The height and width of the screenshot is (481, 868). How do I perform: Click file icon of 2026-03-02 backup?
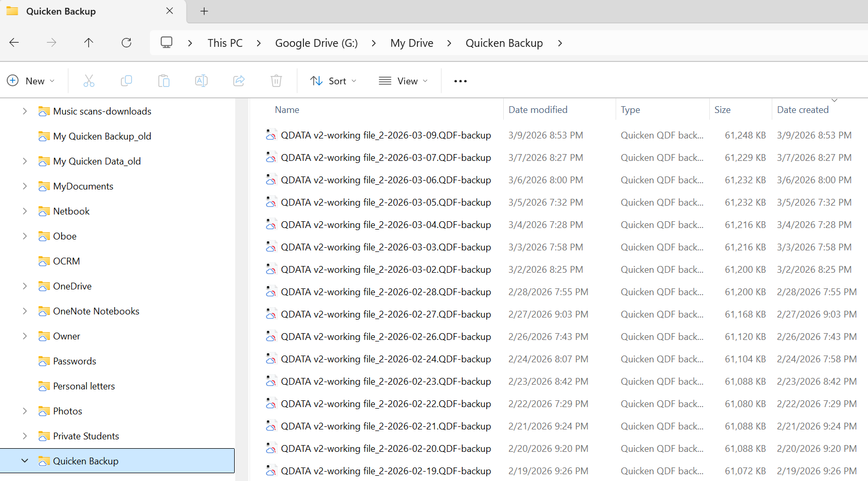pyautogui.click(x=271, y=270)
